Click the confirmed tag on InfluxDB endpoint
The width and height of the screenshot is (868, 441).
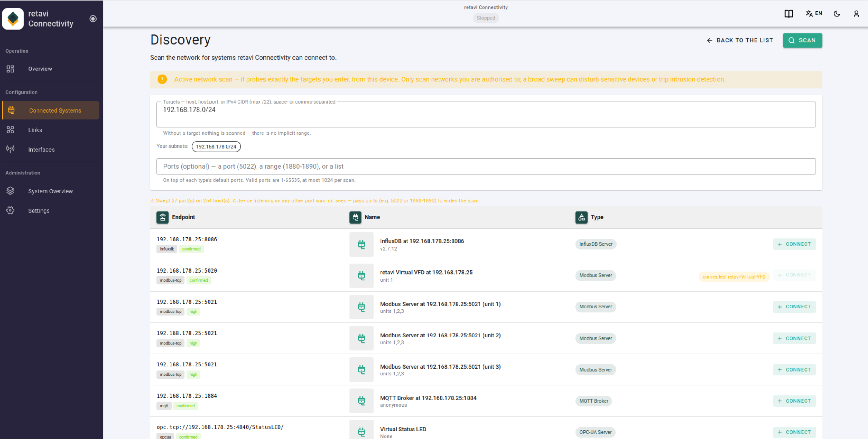[191, 250]
